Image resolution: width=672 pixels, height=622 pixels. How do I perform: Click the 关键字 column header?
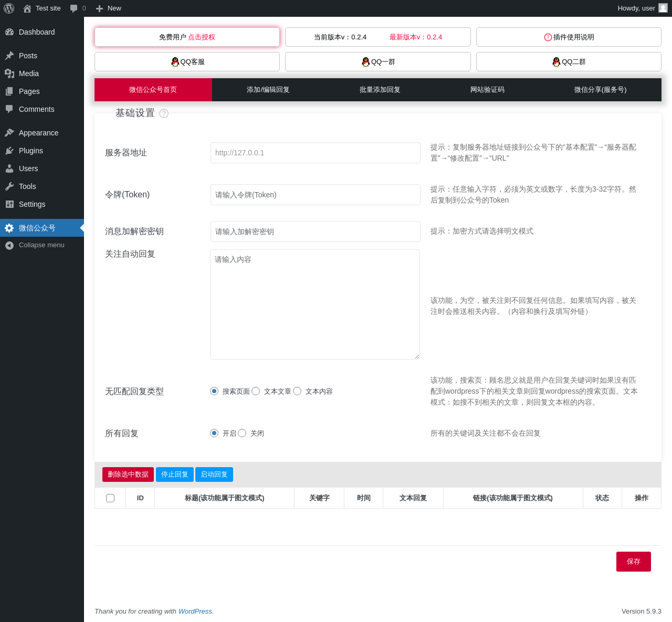click(x=319, y=498)
